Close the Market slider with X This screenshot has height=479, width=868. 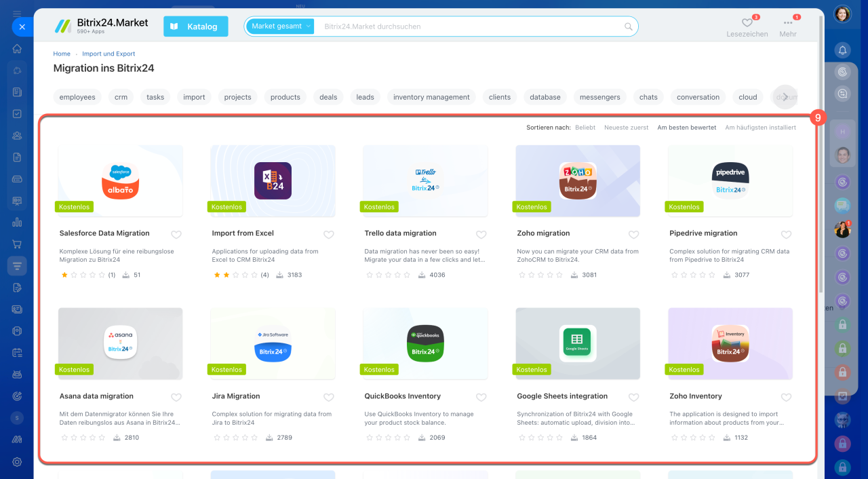(22, 26)
